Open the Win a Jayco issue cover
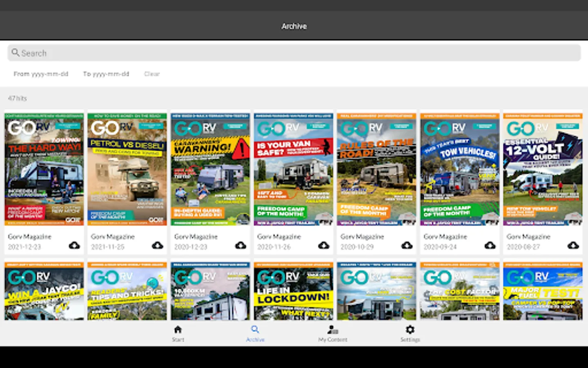The width and height of the screenshot is (588, 368). (44, 291)
